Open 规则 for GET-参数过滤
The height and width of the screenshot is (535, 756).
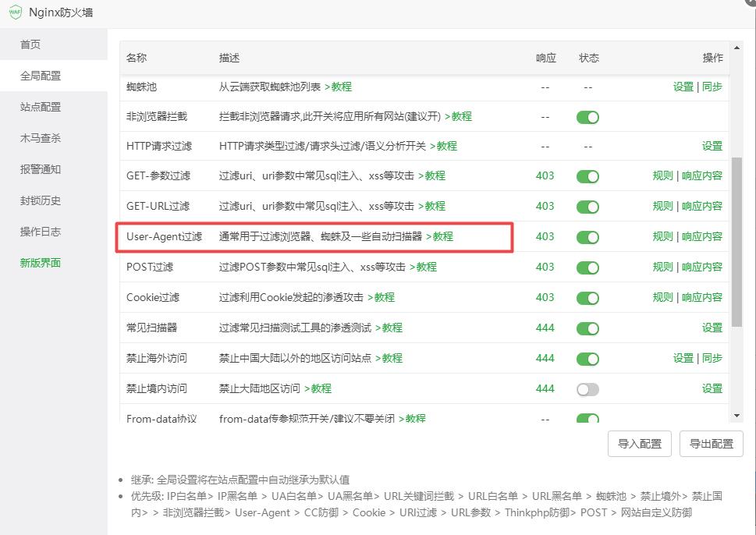(662, 176)
